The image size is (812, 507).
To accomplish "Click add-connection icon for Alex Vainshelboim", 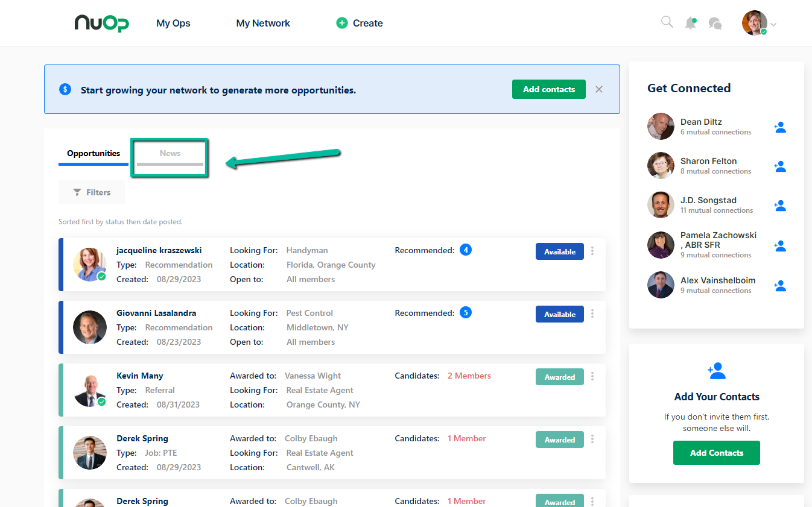I will [780, 286].
